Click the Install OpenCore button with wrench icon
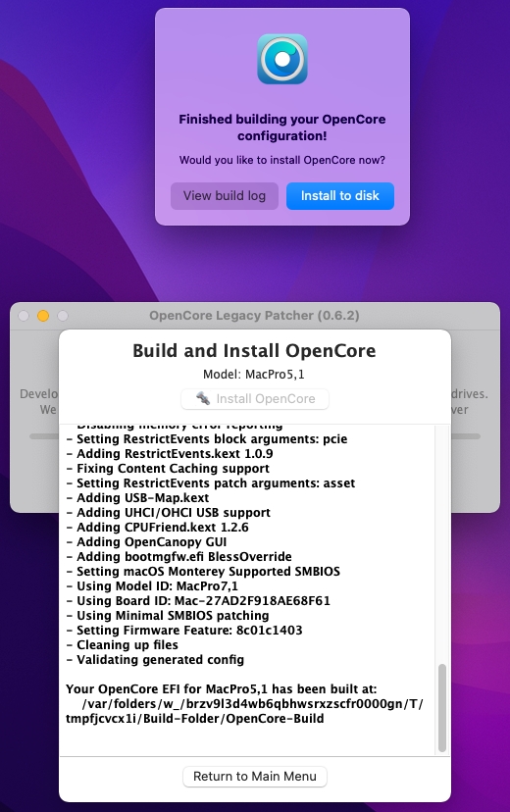The image size is (510, 812). (x=255, y=399)
